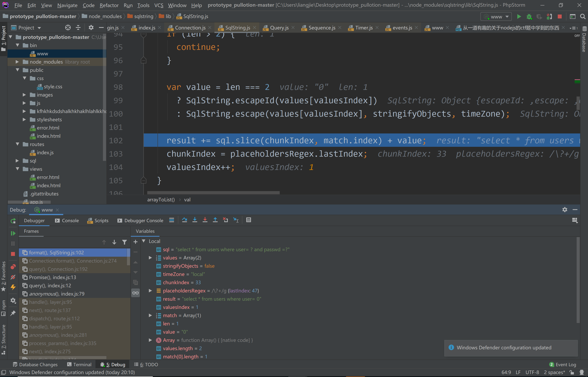Toggle the glasses watches-view icon

point(136,293)
